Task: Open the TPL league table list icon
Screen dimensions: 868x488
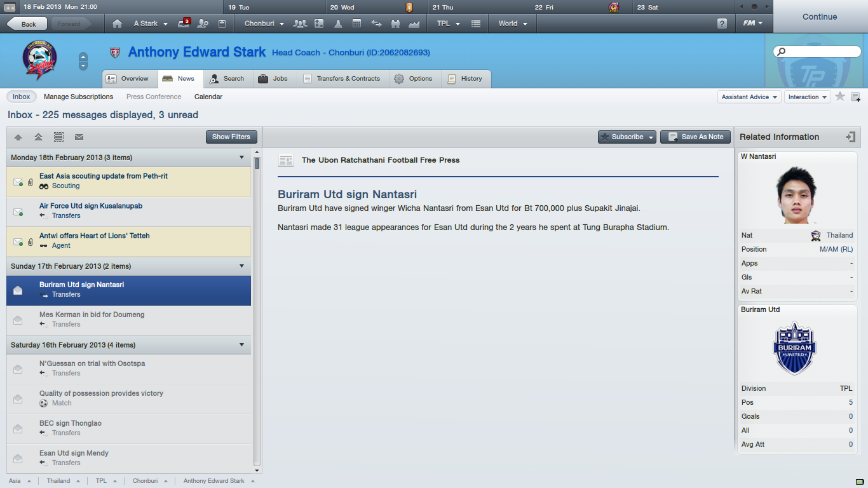Action: (x=476, y=24)
